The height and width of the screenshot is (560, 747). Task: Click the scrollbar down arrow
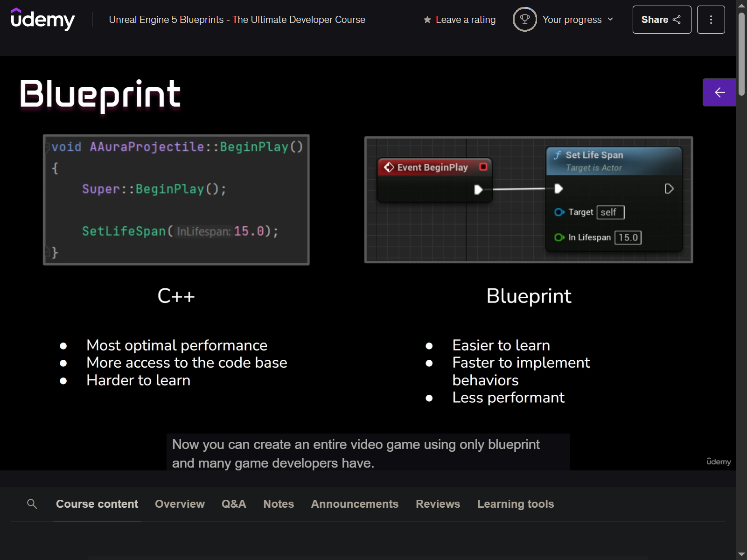(x=741, y=554)
